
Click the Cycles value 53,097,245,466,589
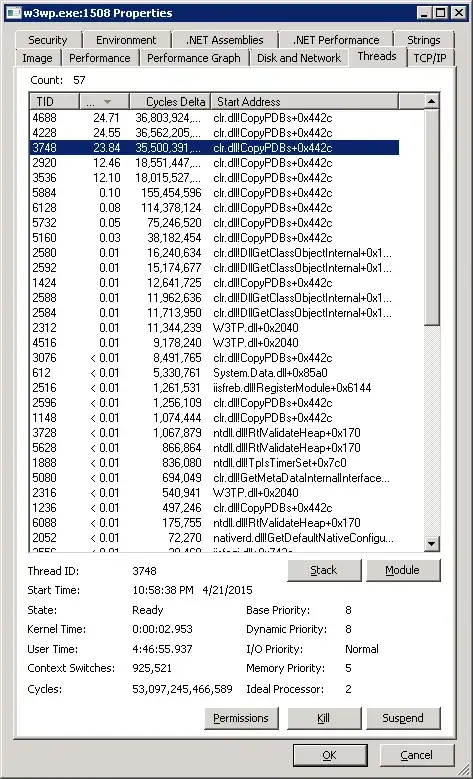click(182, 689)
